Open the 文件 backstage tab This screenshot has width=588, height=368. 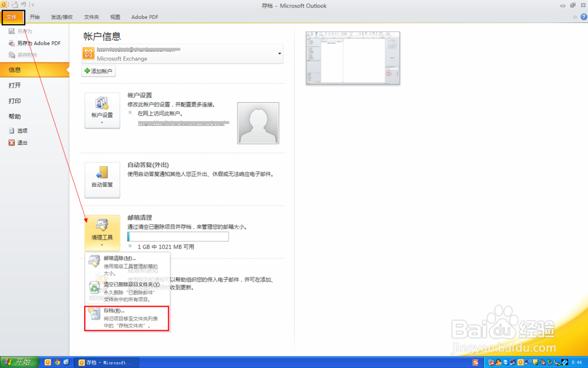click(x=12, y=17)
